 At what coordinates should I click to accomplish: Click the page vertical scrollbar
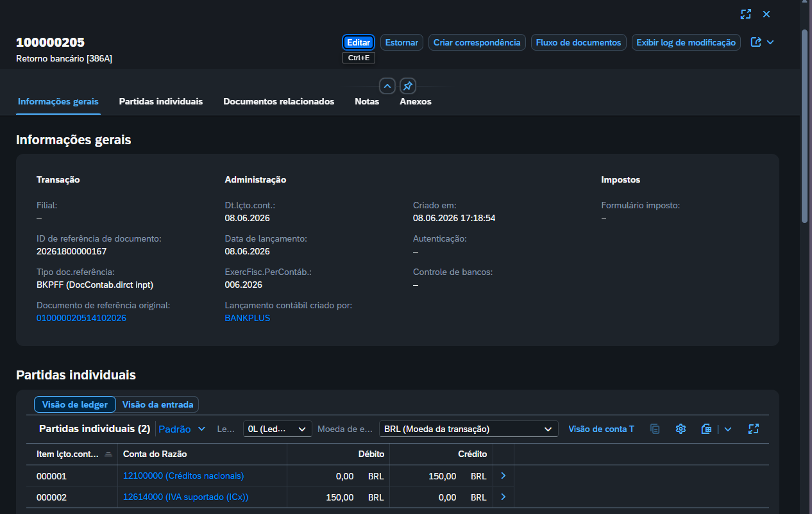(x=805, y=127)
